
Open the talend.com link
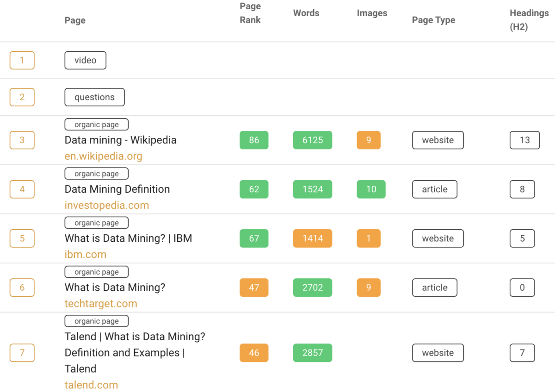coord(91,385)
